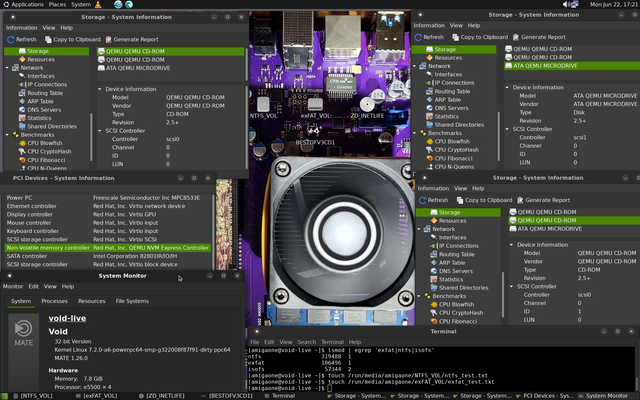Select ATA QEMU MICRODRIVE in bottom-right Storage list
The image size is (640, 400).
coord(549,229)
